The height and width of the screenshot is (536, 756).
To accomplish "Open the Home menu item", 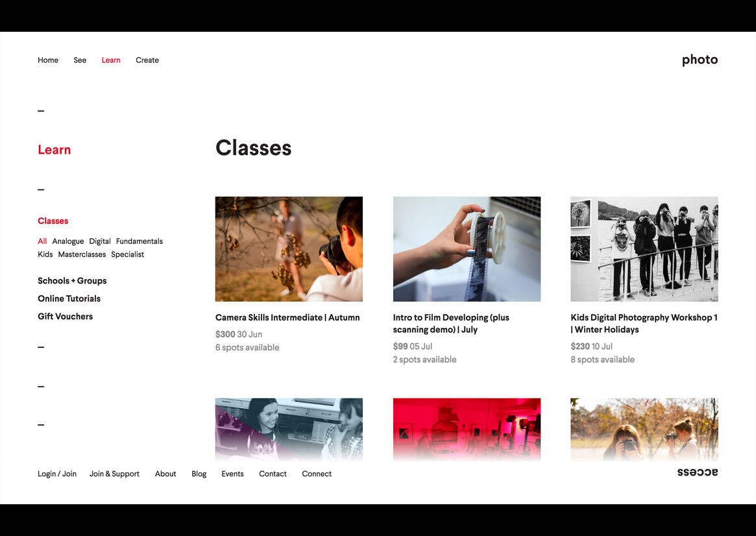I will (48, 60).
